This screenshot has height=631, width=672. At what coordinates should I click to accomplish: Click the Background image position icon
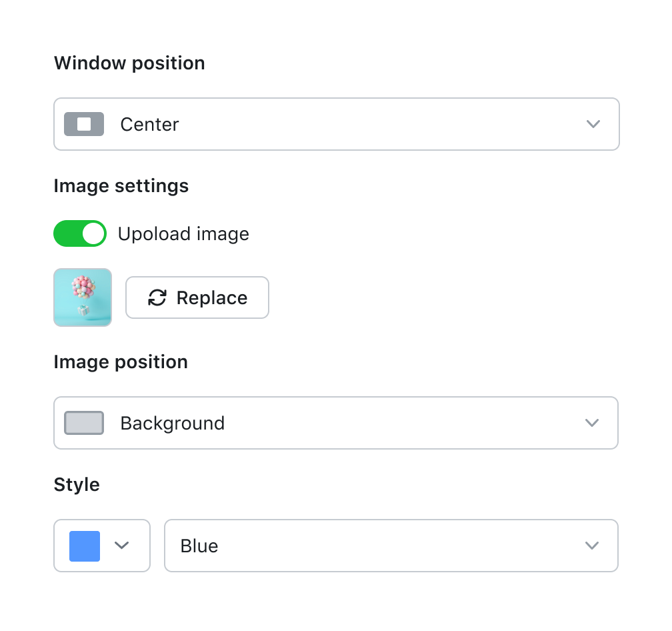84,423
